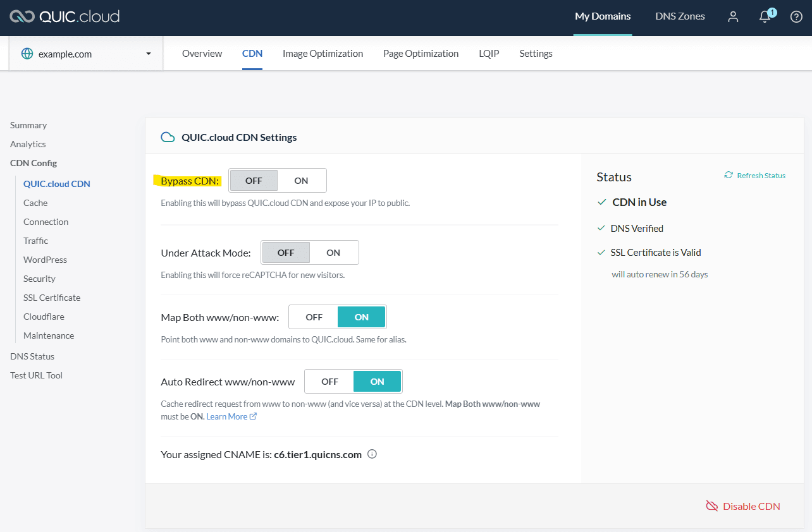Click the QUIC.cloud CDN Settings heading
This screenshot has width=812, height=532.
pyautogui.click(x=239, y=137)
